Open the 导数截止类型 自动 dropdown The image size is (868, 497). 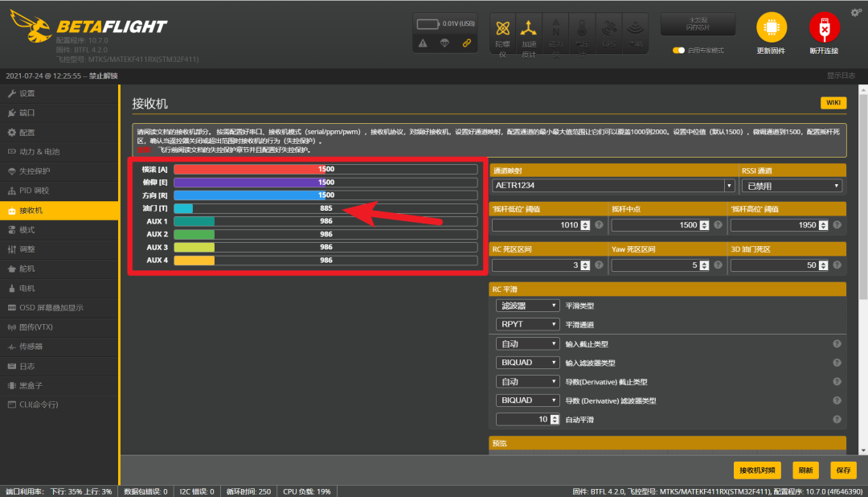527,382
